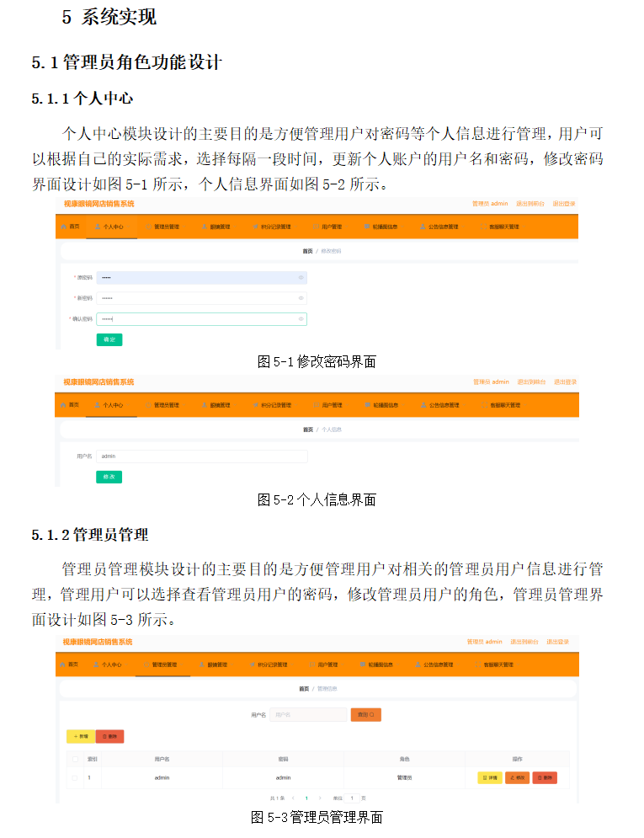The height and width of the screenshot is (838, 644).
Task: Toggle the 新密码 field's eye icon in figure 5-1
Action: coord(301,298)
